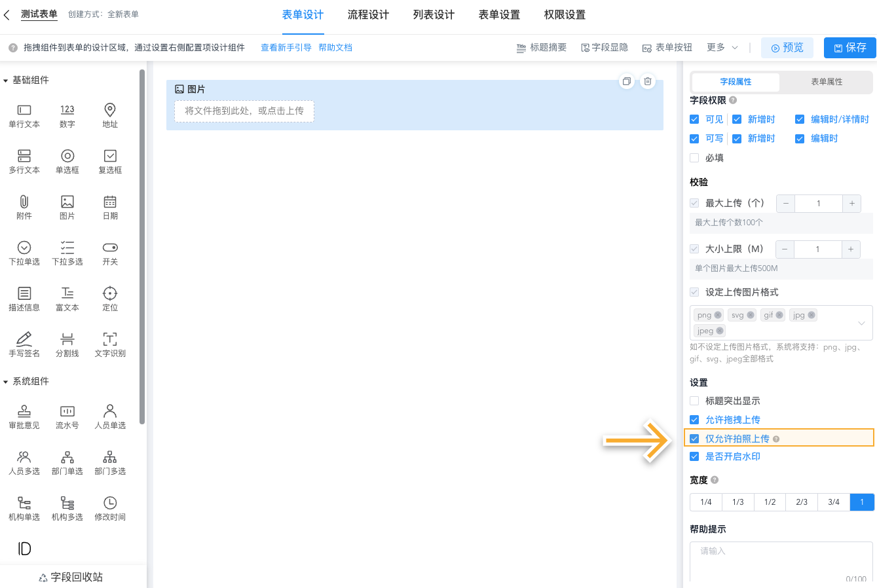Switch to the 表单属性 tab
This screenshot has height=588, width=877.
pos(825,82)
